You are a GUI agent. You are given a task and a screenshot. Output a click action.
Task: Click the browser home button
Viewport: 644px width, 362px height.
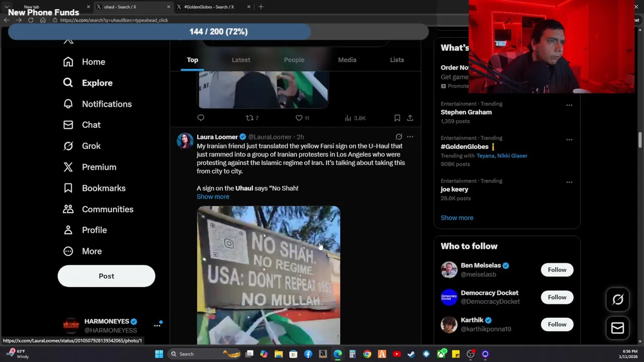click(x=43, y=20)
